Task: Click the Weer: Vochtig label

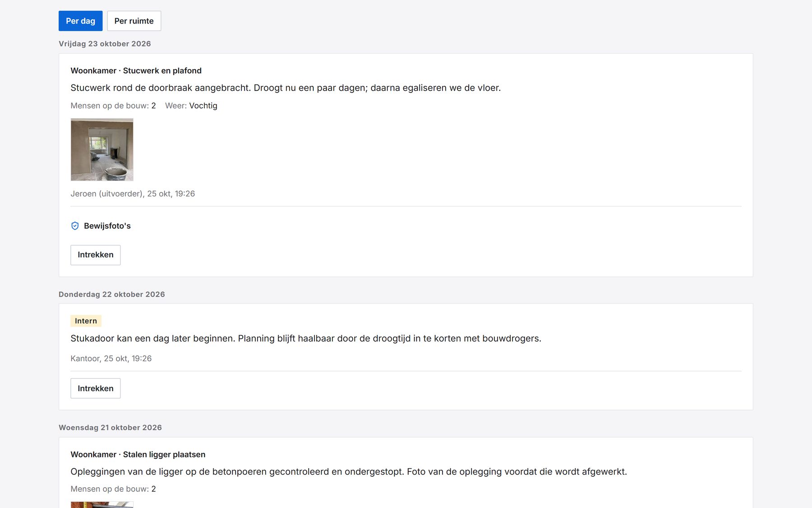Action: coord(191,106)
